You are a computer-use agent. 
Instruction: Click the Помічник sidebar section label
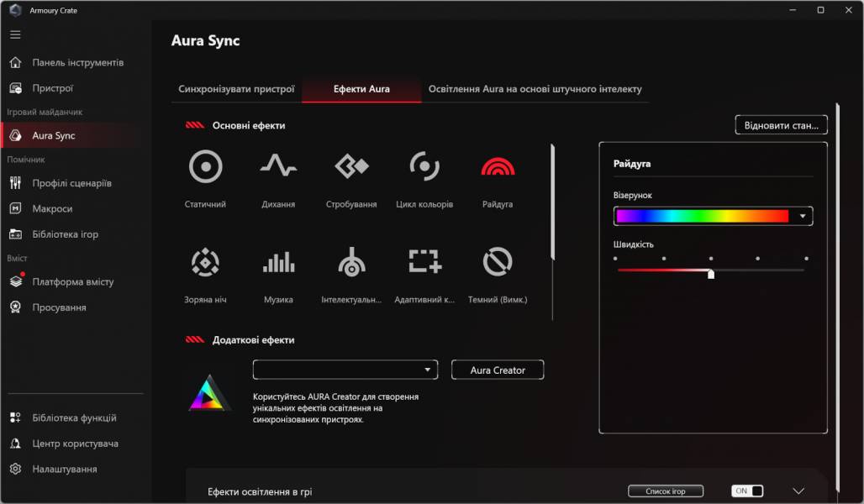pyautogui.click(x=26, y=160)
